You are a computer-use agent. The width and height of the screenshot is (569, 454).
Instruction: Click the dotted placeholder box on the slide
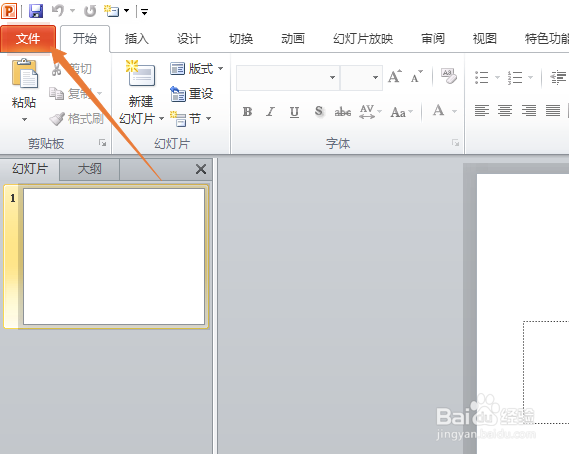click(x=546, y=372)
